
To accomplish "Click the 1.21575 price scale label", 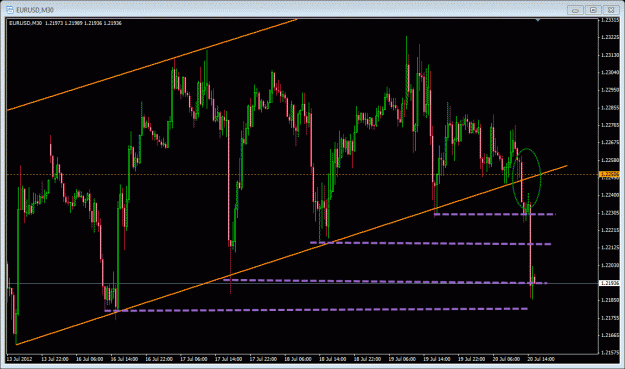I will pos(610,353).
